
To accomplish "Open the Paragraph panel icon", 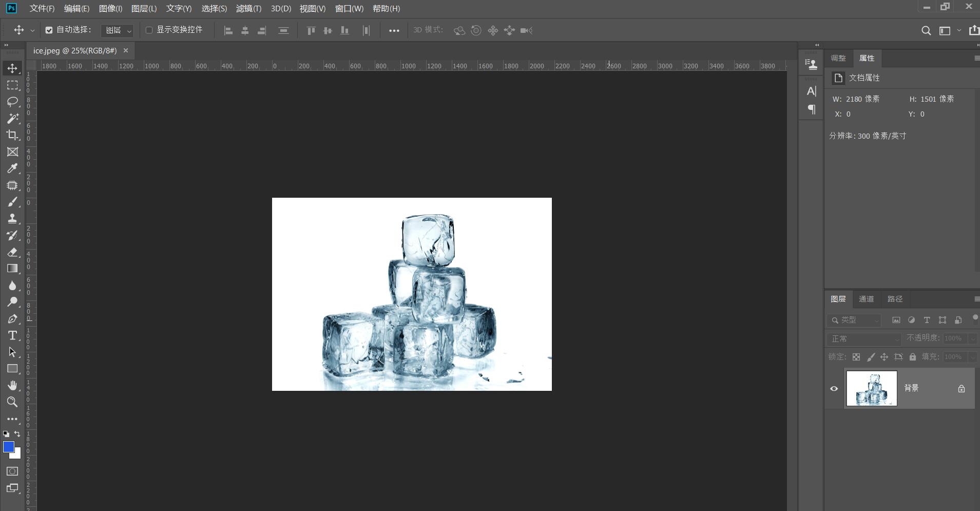I will [811, 109].
